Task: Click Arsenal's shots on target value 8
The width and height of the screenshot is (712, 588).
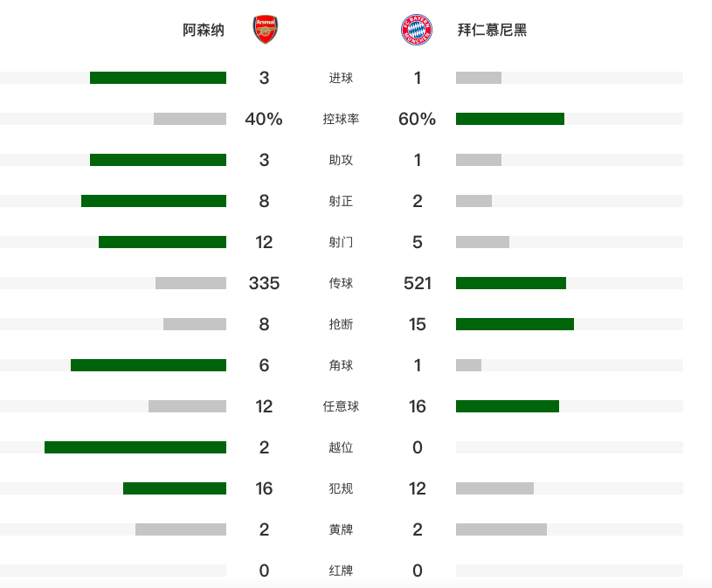Action: (x=264, y=201)
